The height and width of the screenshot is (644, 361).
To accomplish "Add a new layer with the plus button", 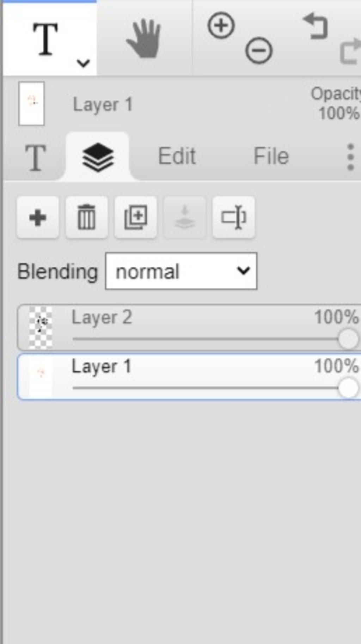I will tap(38, 217).
